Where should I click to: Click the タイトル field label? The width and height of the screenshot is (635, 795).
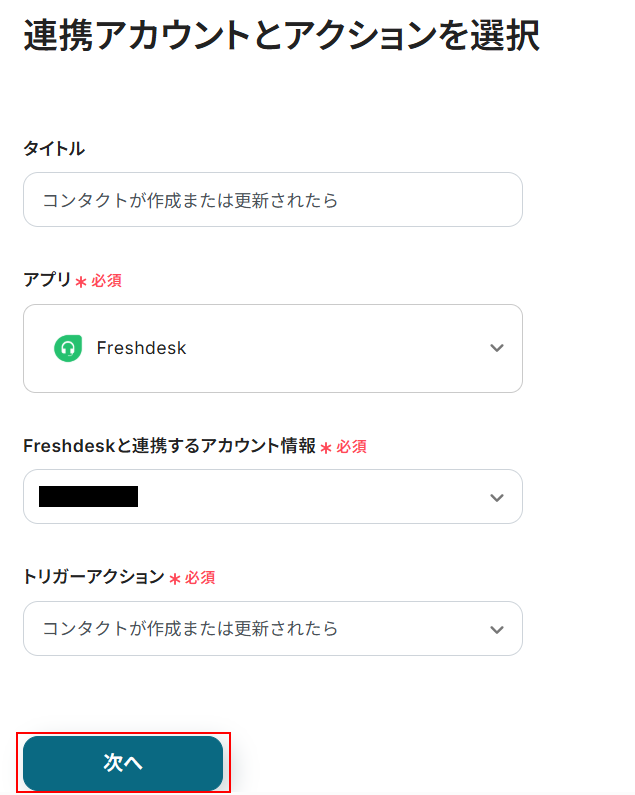[x=54, y=149]
